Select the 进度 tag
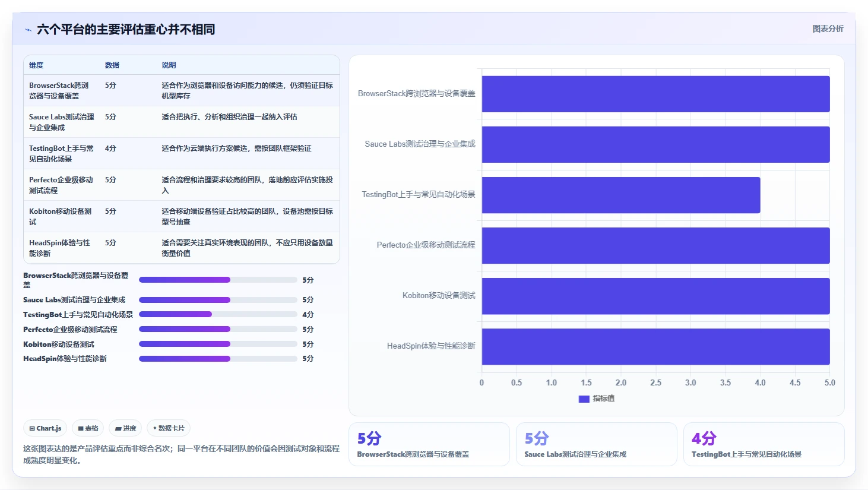868x490 pixels. [125, 428]
